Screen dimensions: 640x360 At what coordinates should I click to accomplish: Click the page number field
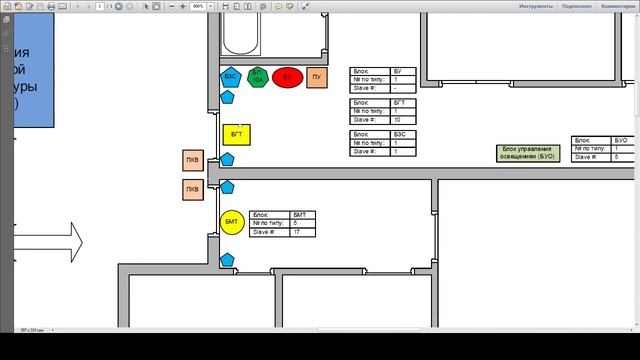[x=100, y=6]
